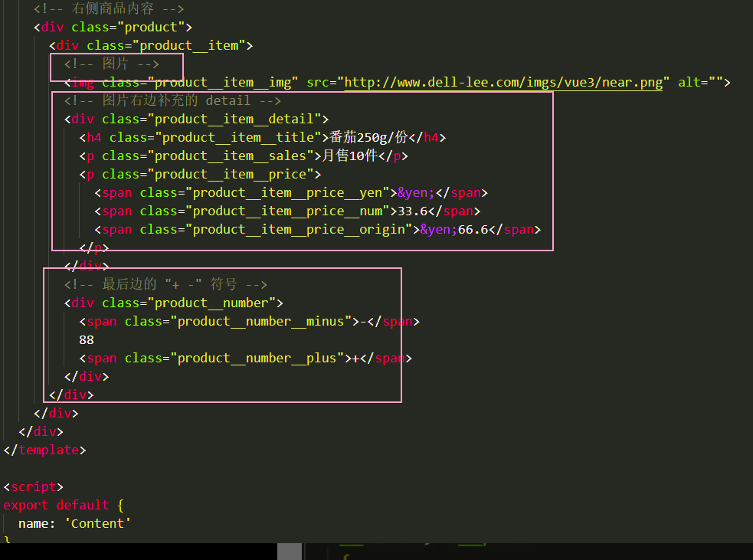Click the "product__item__price__origin" class string

[299, 230]
